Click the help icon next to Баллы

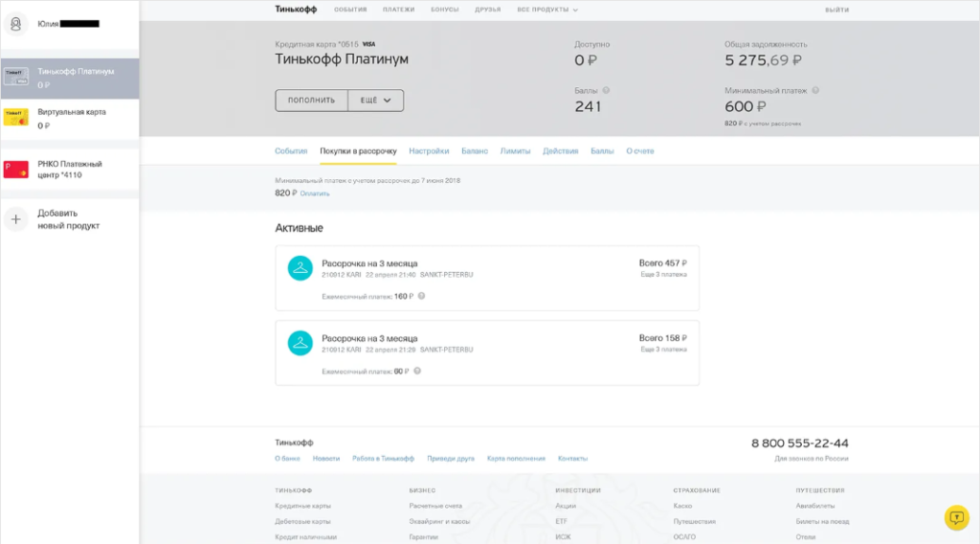pyautogui.click(x=606, y=91)
